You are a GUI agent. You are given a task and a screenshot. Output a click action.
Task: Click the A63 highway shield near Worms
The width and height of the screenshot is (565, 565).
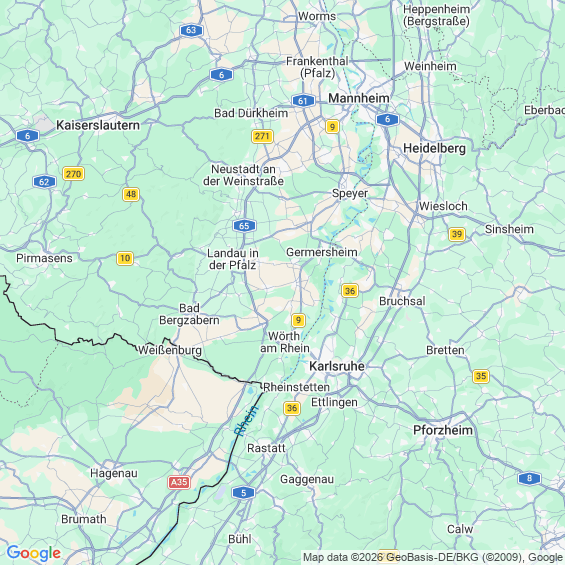[191, 30]
